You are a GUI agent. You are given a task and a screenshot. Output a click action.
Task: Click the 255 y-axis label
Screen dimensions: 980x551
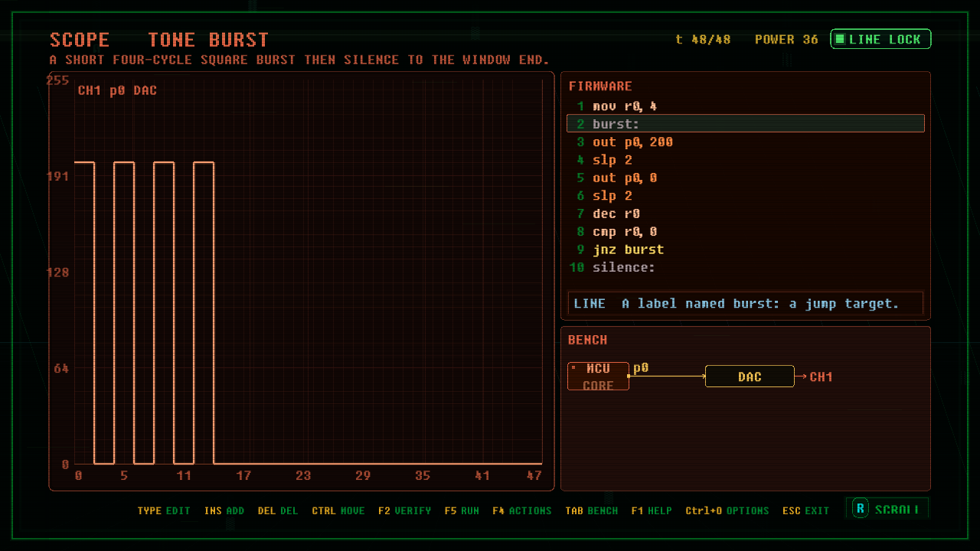click(x=58, y=80)
